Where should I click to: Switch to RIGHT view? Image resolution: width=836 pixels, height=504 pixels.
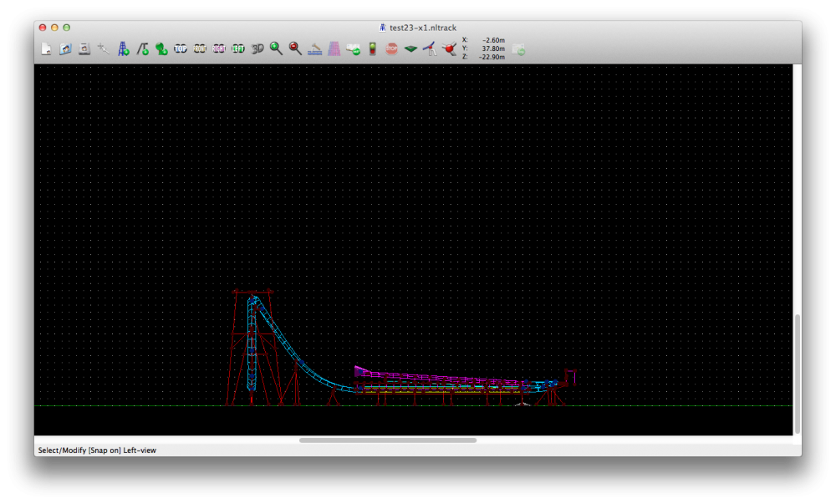click(219, 49)
